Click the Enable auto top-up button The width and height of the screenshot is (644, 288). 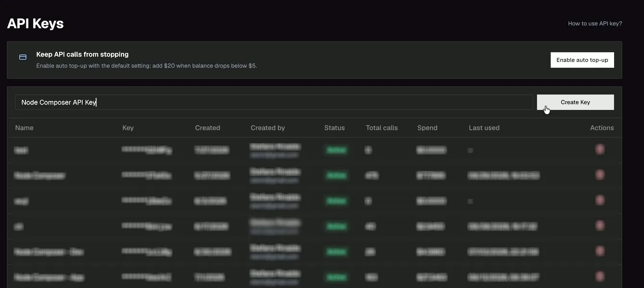pyautogui.click(x=582, y=60)
